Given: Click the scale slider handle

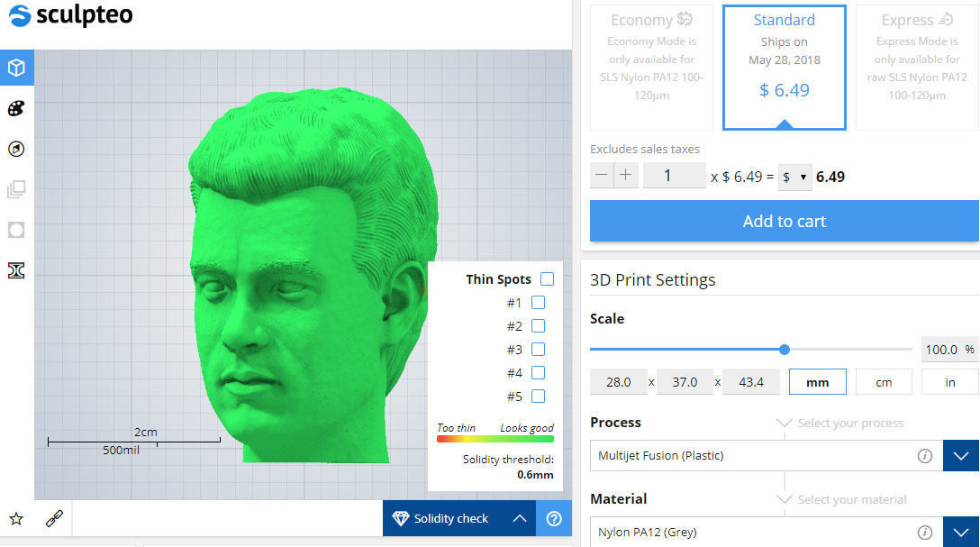Looking at the screenshot, I should [x=785, y=350].
